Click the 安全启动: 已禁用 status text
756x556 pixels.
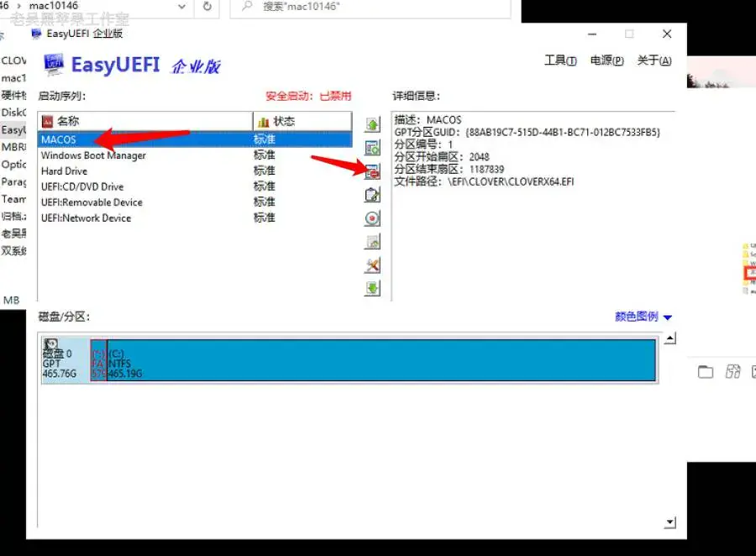pos(308,96)
